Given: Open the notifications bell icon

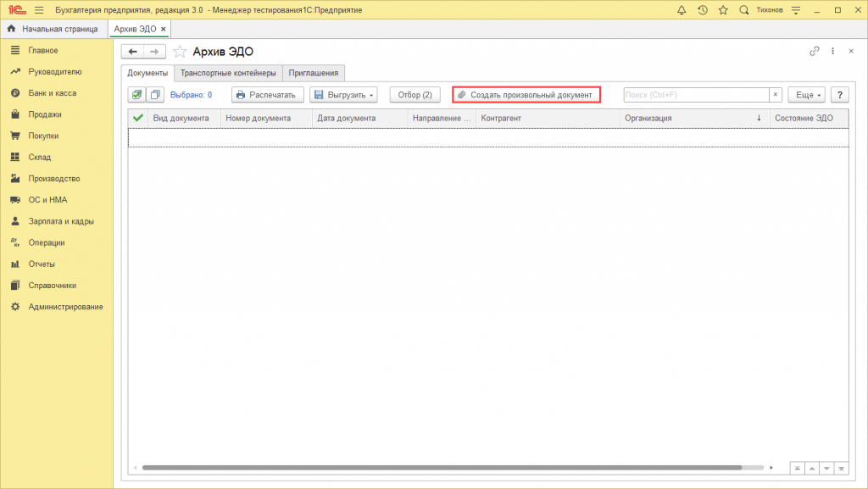Looking at the screenshot, I should coord(682,10).
